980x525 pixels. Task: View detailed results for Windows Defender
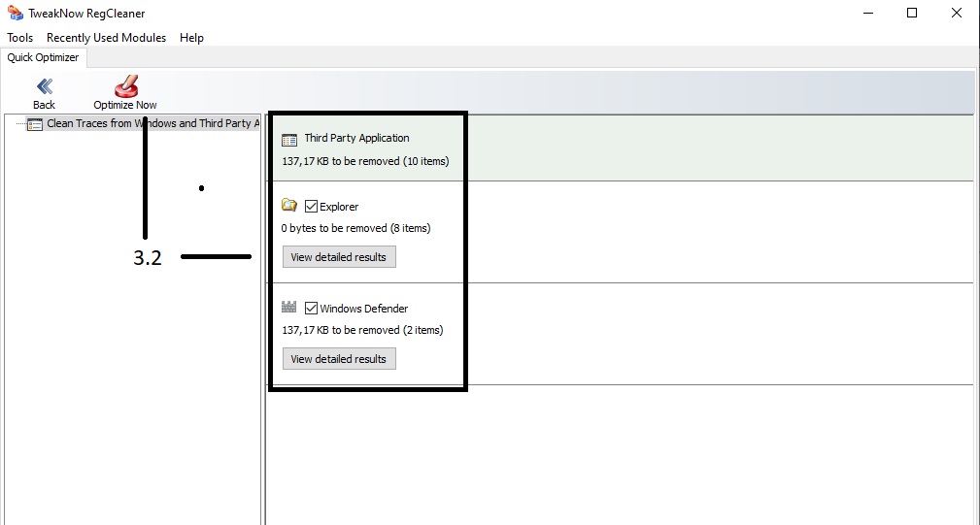click(339, 359)
